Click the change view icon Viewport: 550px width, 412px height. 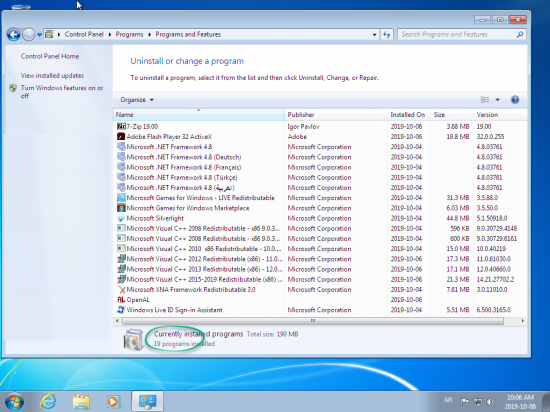(485, 100)
